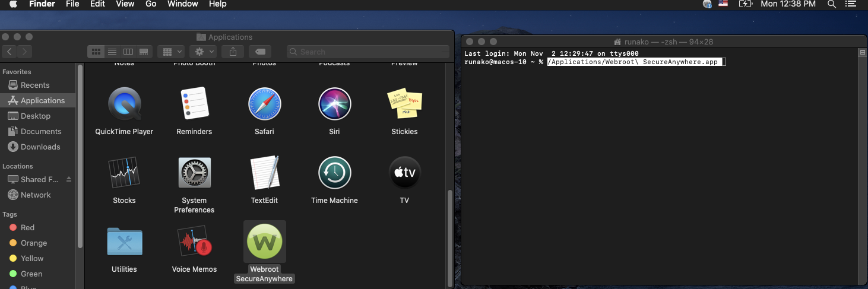Select the Red tag

(x=38, y=227)
